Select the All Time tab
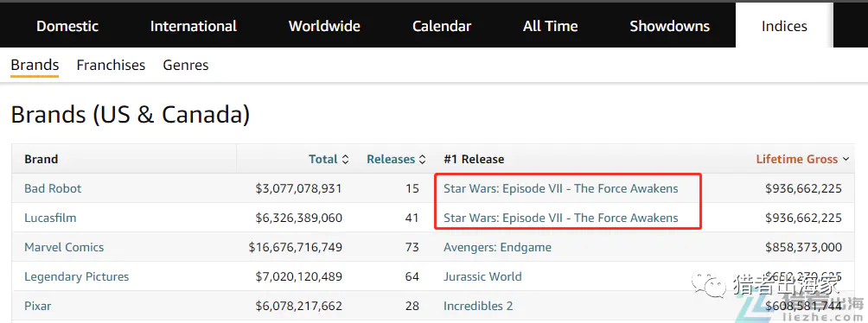This screenshot has width=868, height=323. (550, 26)
